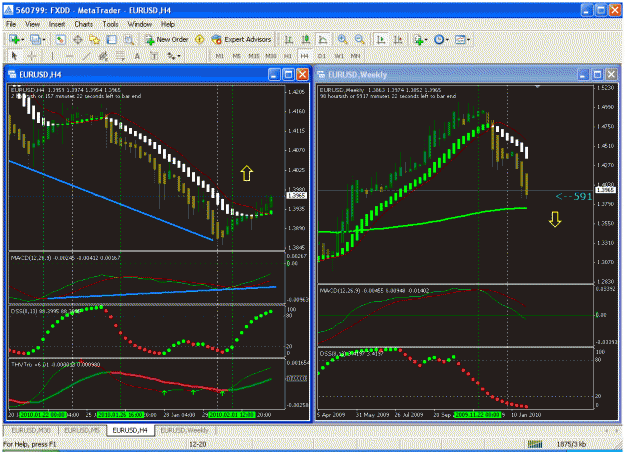Screen dimensions: 625x452
Task: Select the Equidistant Channel tool
Action: click(103, 56)
